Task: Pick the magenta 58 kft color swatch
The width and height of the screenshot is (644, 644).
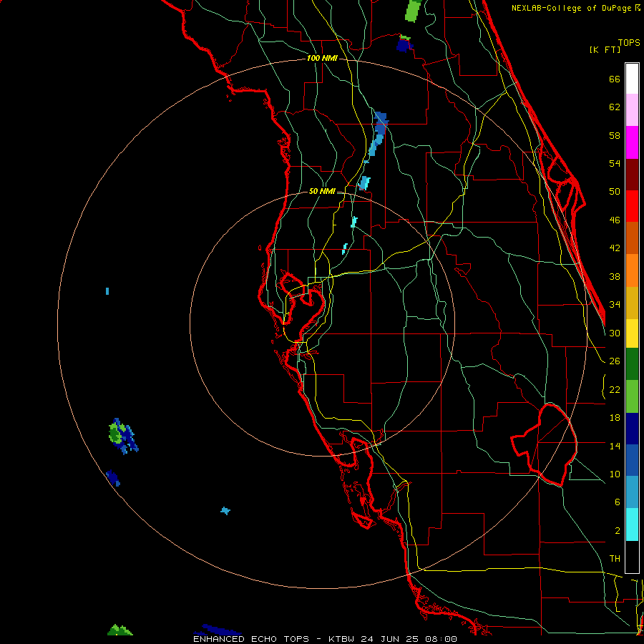Action: 632,142
